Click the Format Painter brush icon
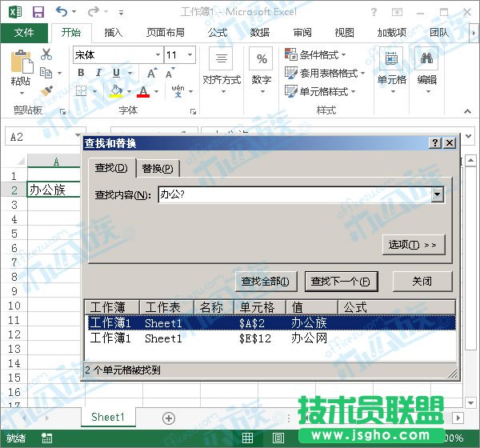Image resolution: width=480 pixels, height=448 pixels. coord(46,91)
